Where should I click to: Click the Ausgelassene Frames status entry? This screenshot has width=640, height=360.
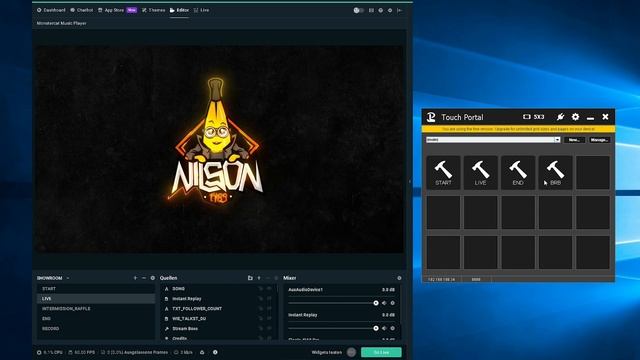pyautogui.click(x=134, y=352)
